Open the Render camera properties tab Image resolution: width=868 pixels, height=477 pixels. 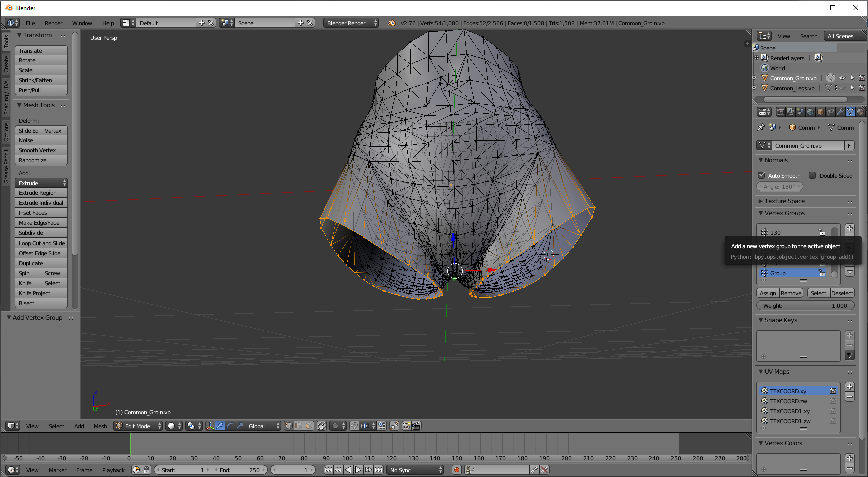click(780, 112)
